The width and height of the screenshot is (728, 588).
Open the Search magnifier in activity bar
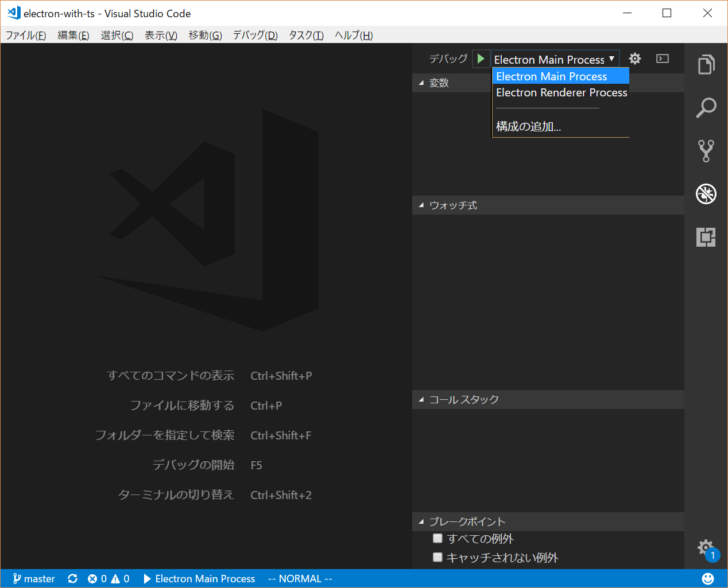click(x=706, y=107)
